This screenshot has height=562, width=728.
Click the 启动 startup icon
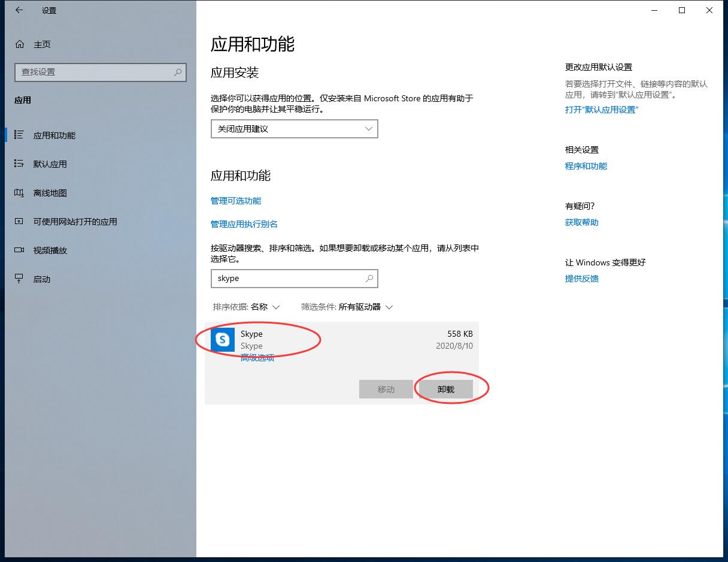[19, 279]
